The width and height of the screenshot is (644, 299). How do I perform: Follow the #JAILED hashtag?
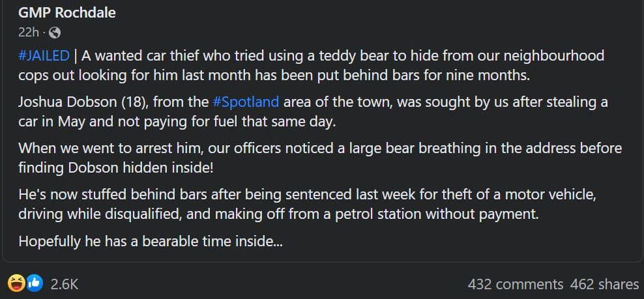pos(44,55)
